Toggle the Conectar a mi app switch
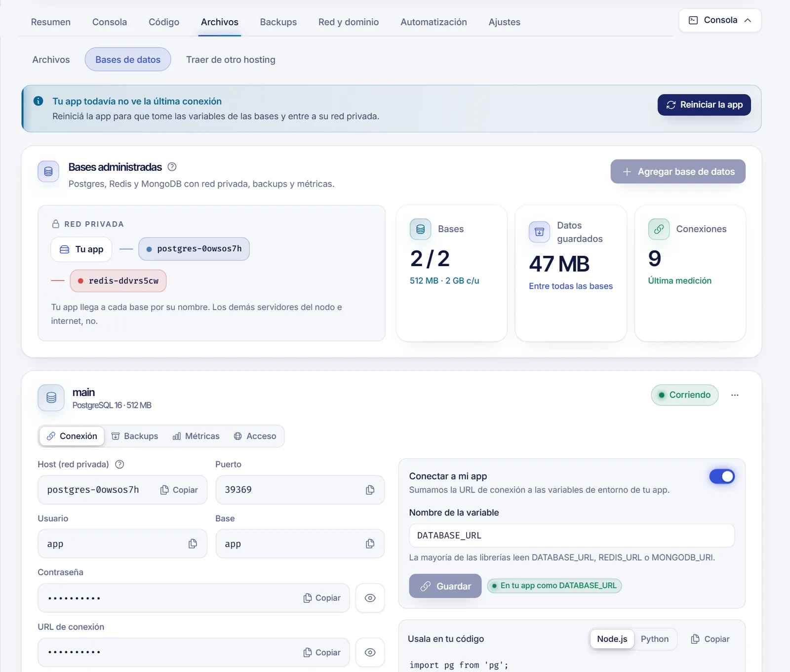 pos(722,476)
